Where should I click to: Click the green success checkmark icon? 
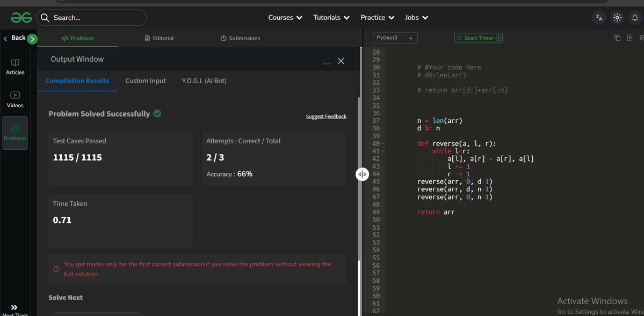(157, 113)
